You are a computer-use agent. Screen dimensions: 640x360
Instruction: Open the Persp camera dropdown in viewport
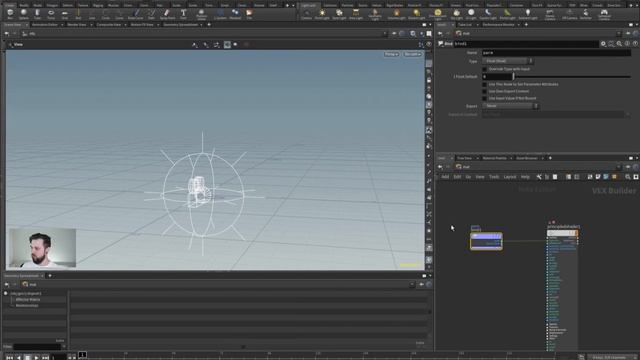391,54
